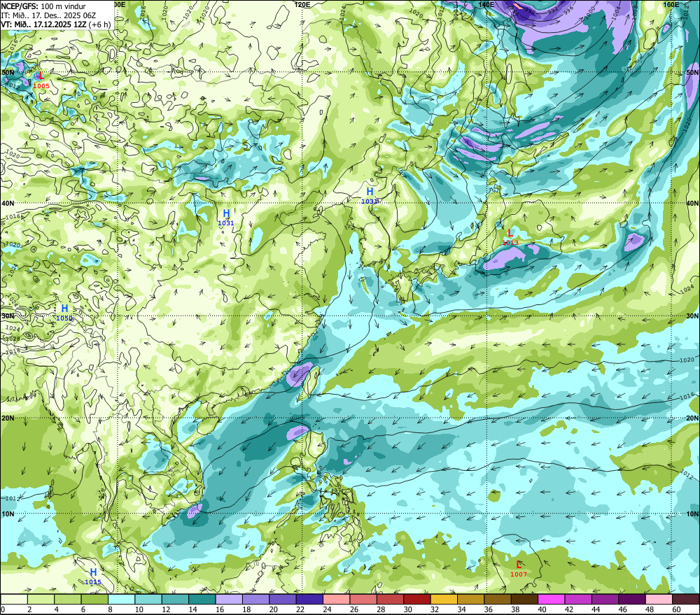This screenshot has width=700, height=615.
Task: Select the light cyan legend swatch at 8
Action: click(x=121, y=599)
